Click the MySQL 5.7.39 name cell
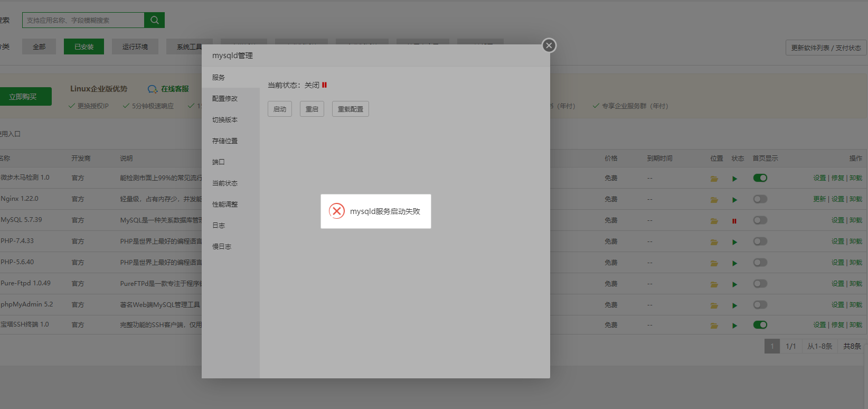868x409 pixels. point(22,220)
